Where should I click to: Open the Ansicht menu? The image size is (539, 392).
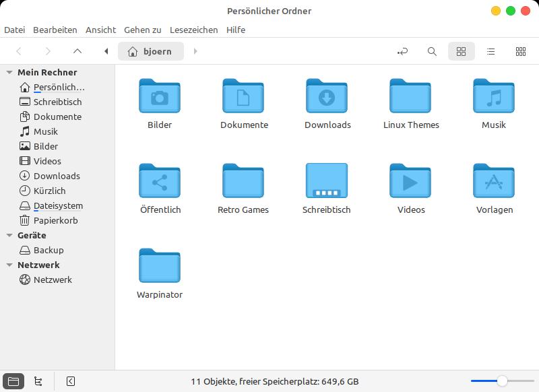tap(100, 30)
